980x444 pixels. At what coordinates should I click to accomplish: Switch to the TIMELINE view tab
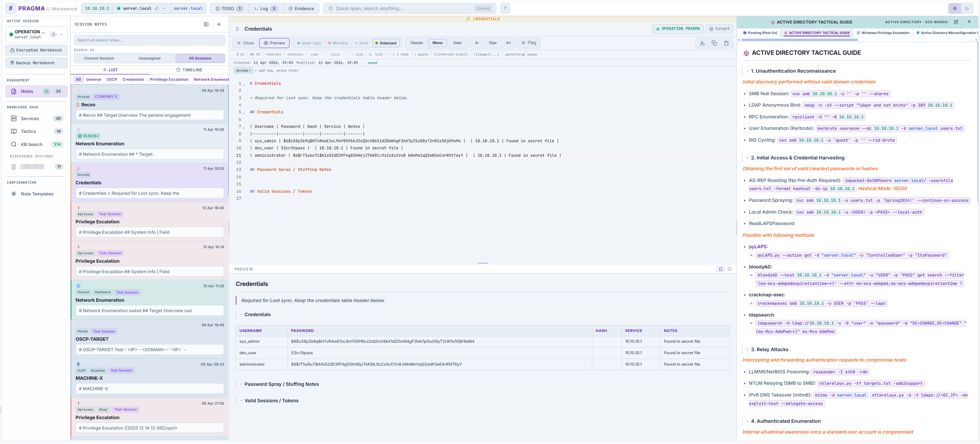click(189, 70)
